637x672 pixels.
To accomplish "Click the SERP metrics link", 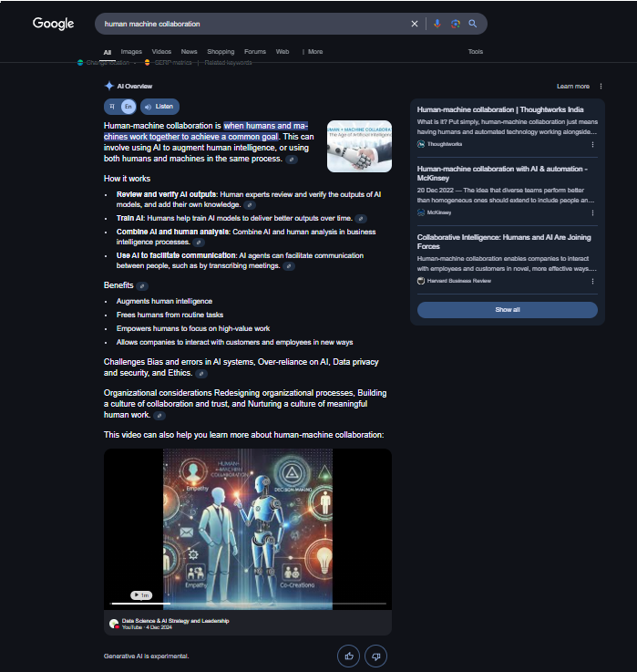I will point(172,63).
